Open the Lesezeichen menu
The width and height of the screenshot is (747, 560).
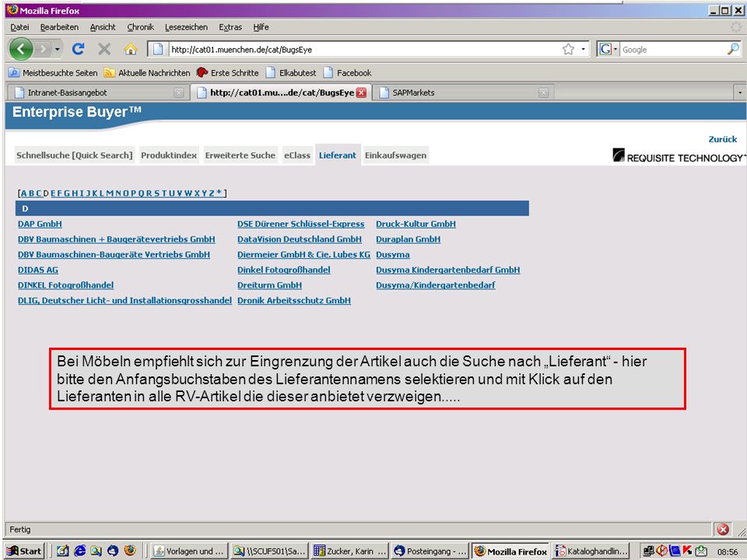pyautogui.click(x=186, y=27)
